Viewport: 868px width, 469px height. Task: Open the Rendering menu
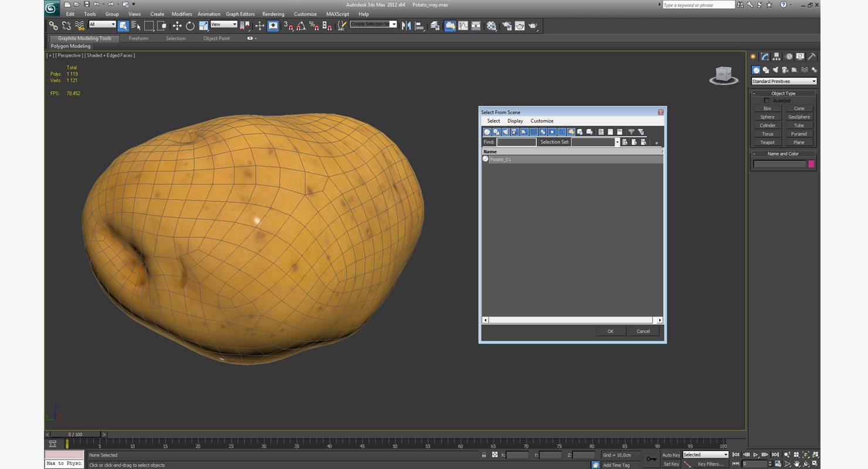pos(273,14)
